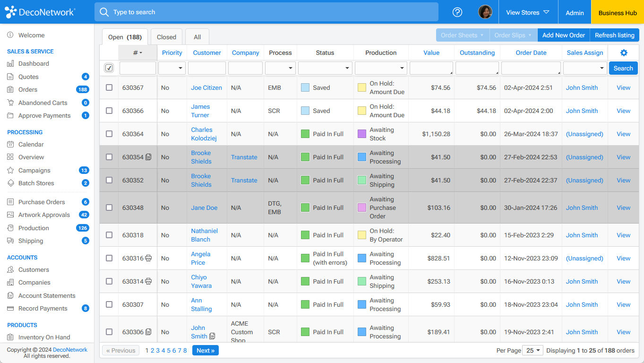The width and height of the screenshot is (644, 363).
Task: Select the checkbox for order 630348
Action: tap(109, 207)
